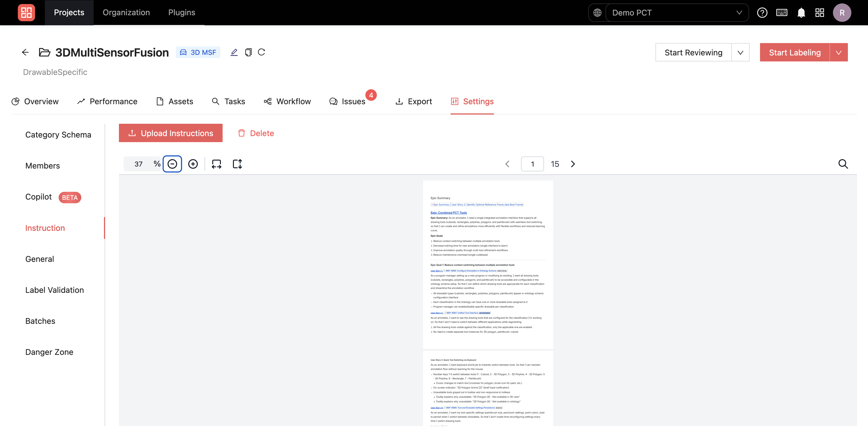This screenshot has width=868, height=441.
Task: Open the Issues tab
Action: point(348,101)
